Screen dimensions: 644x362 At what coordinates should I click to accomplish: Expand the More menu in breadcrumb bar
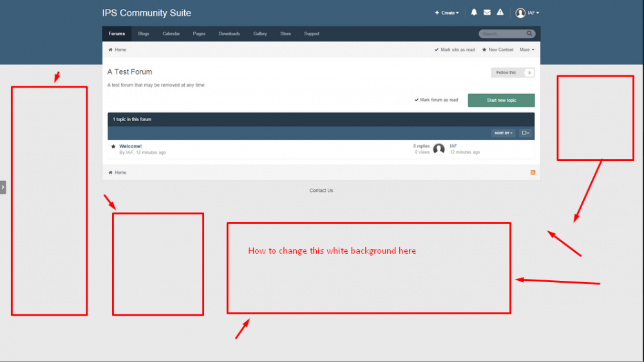(x=527, y=50)
